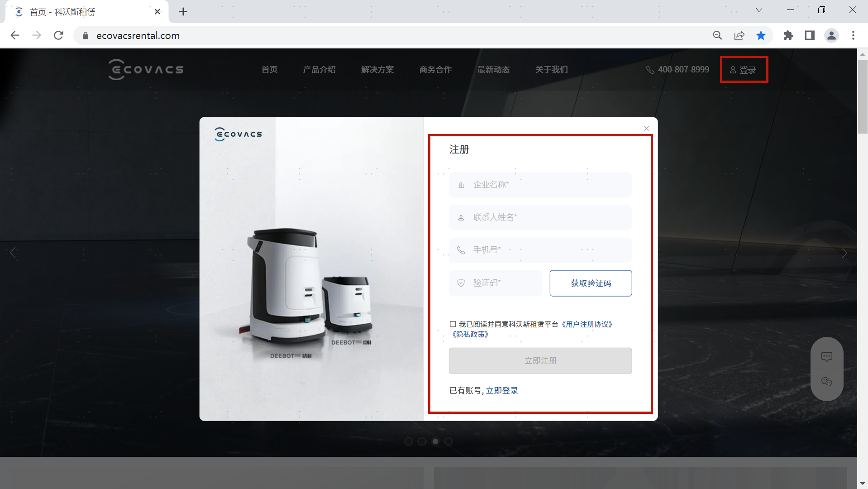Open a new browser tab

click(x=183, y=12)
